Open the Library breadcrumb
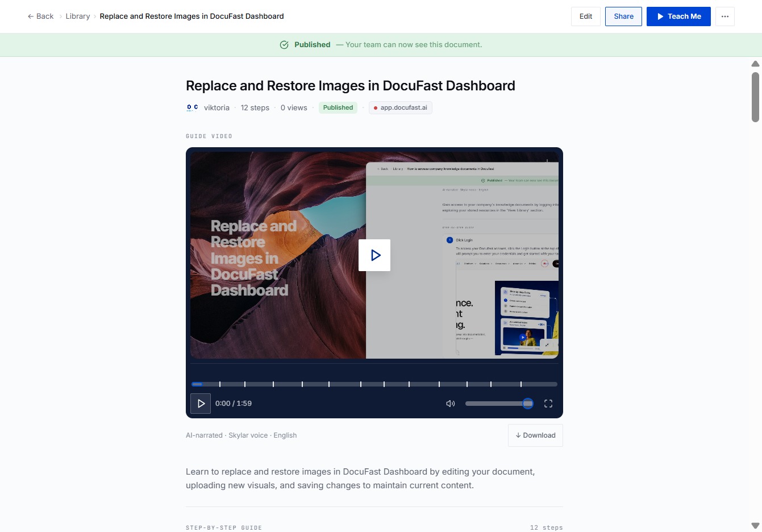Image resolution: width=762 pixels, height=532 pixels. tap(78, 16)
